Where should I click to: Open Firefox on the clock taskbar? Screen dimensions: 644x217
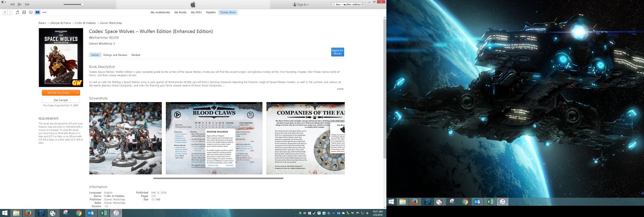pyautogui.click(x=28, y=213)
